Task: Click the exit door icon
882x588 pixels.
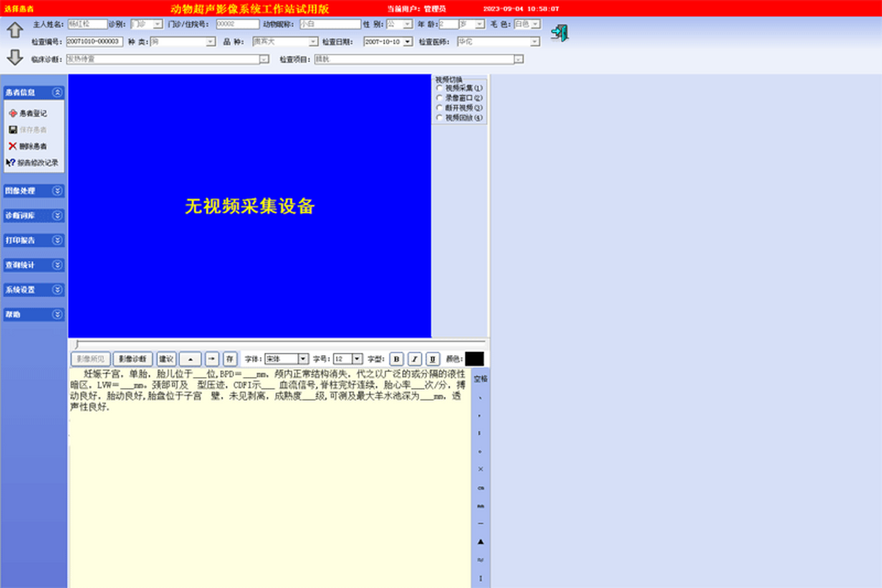Action: point(560,33)
